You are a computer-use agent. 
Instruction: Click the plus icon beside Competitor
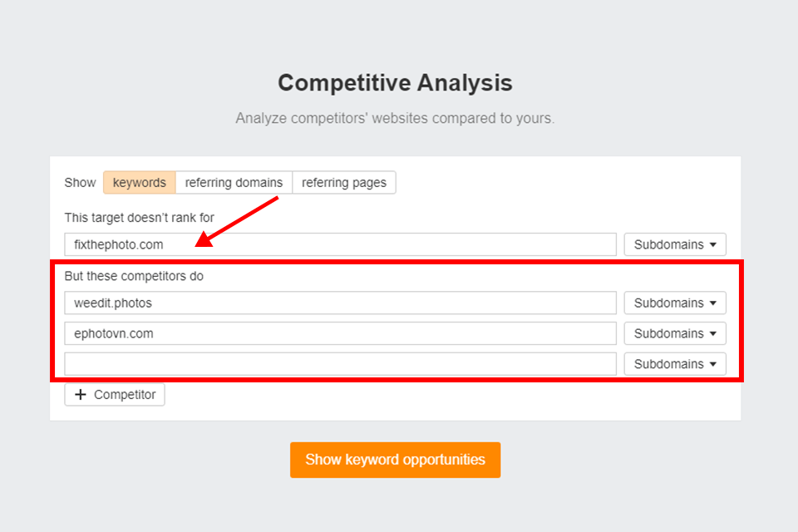81,395
